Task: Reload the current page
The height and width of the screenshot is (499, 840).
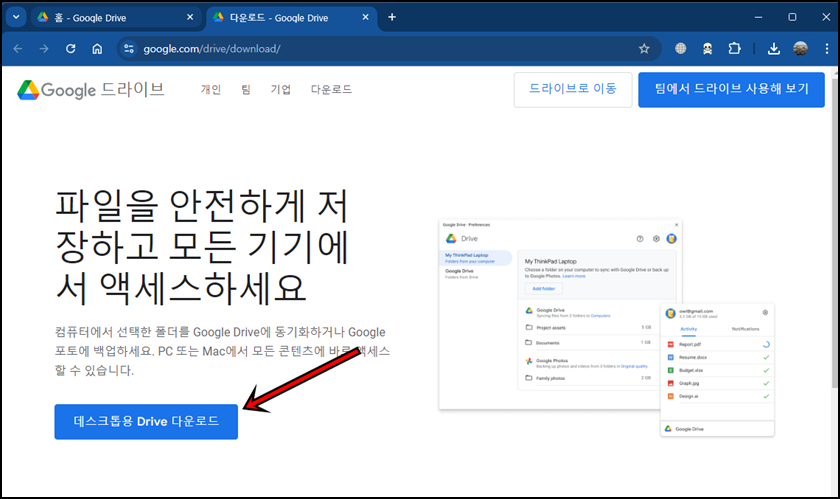Action: click(71, 49)
